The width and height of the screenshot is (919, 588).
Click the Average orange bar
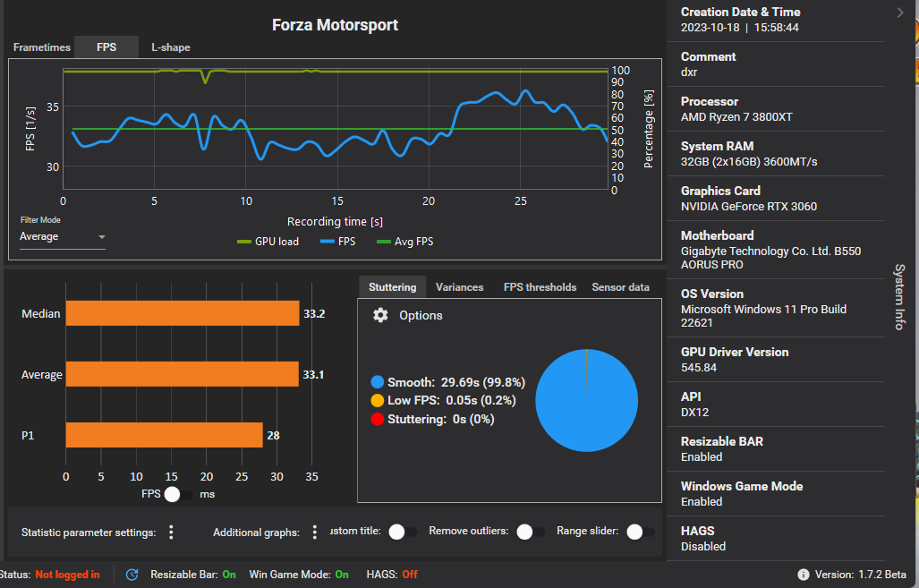(183, 374)
